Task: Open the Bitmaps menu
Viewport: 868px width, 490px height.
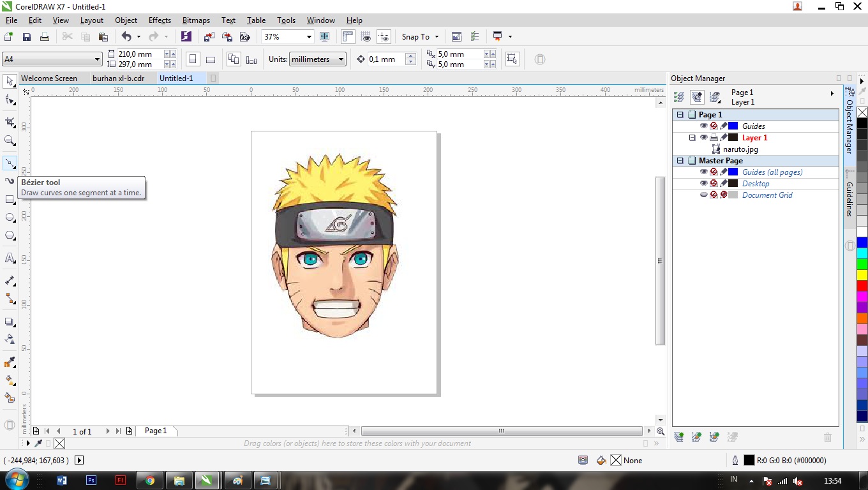Action: click(196, 20)
